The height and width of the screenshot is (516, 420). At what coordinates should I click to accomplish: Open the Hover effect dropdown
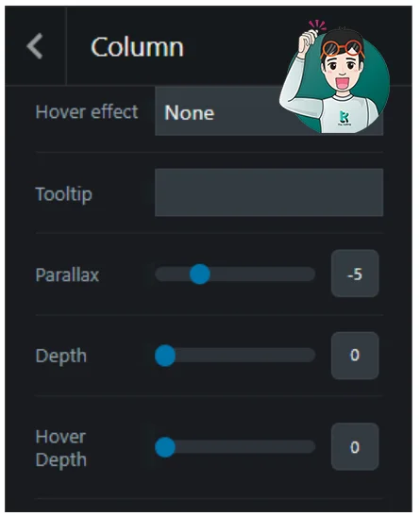[269, 111]
